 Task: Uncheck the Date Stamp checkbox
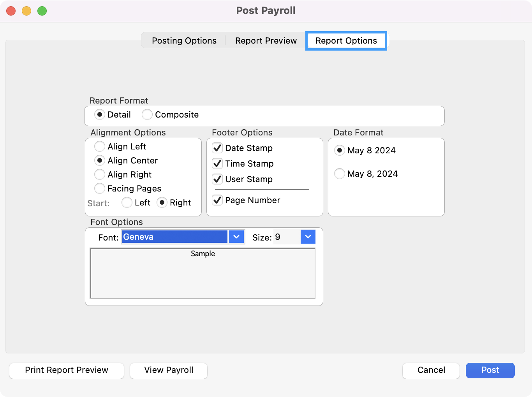(x=217, y=148)
